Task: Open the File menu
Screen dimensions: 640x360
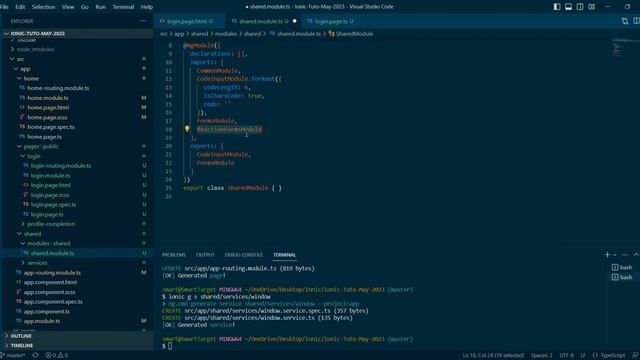Action: tap(4, 7)
